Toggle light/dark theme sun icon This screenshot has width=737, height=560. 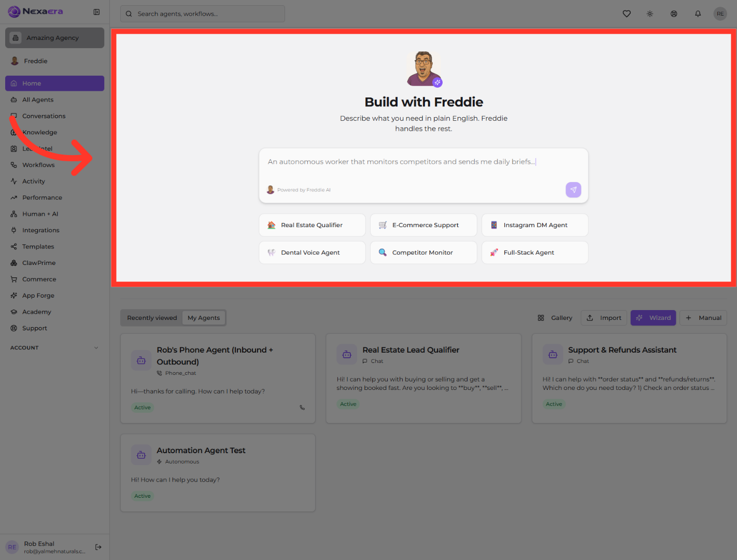tap(650, 14)
